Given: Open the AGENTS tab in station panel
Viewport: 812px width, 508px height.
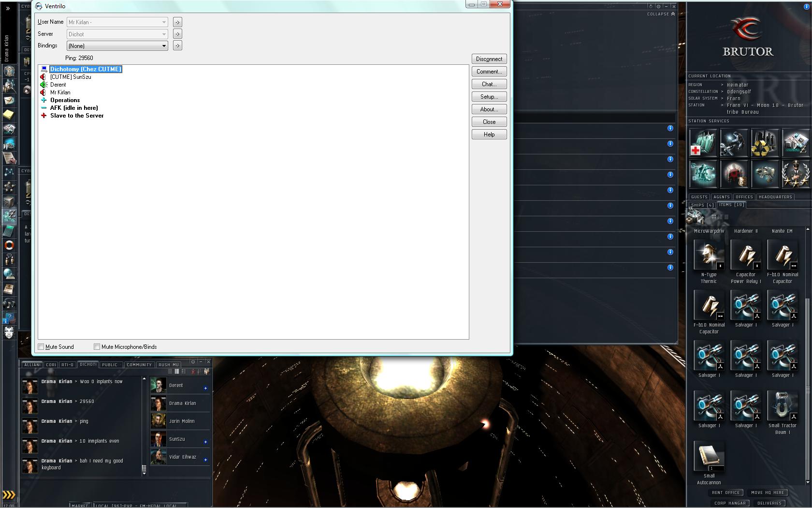Looking at the screenshot, I should pyautogui.click(x=722, y=197).
